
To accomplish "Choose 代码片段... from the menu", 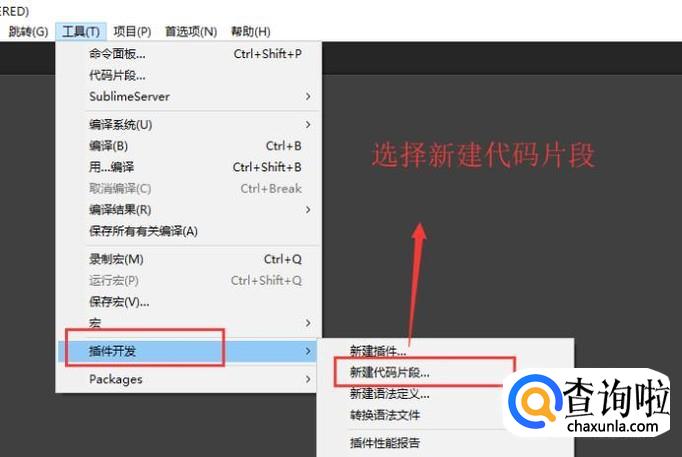I will [x=188, y=75].
